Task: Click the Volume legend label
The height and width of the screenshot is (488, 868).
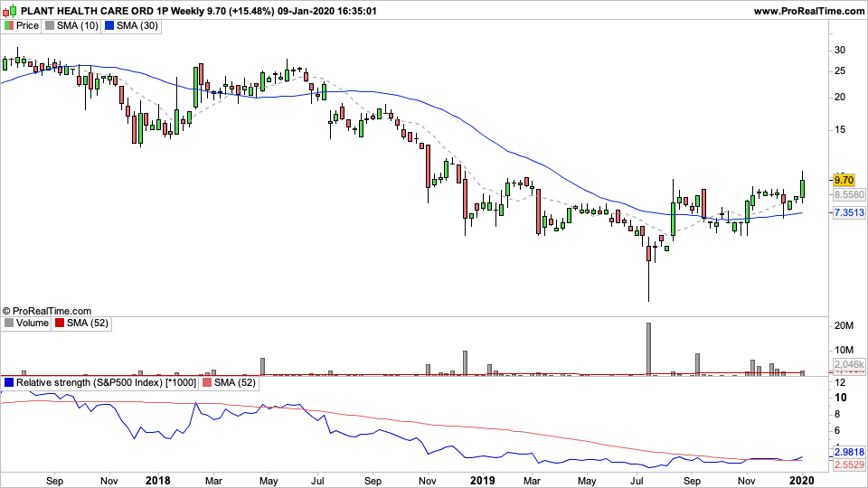Action: 33,324
